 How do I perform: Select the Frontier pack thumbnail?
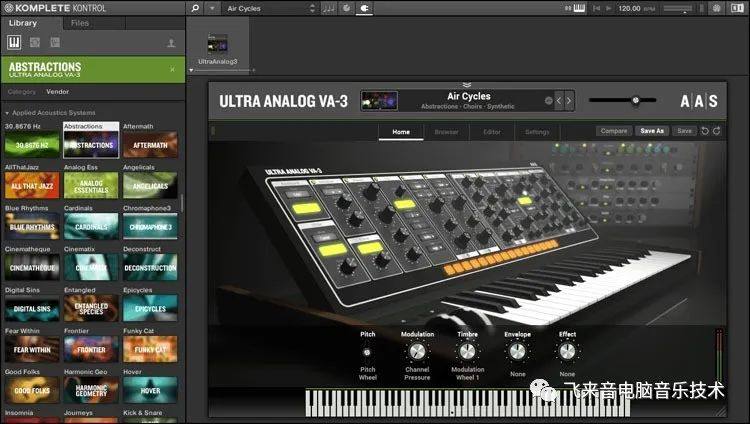pyautogui.click(x=91, y=349)
